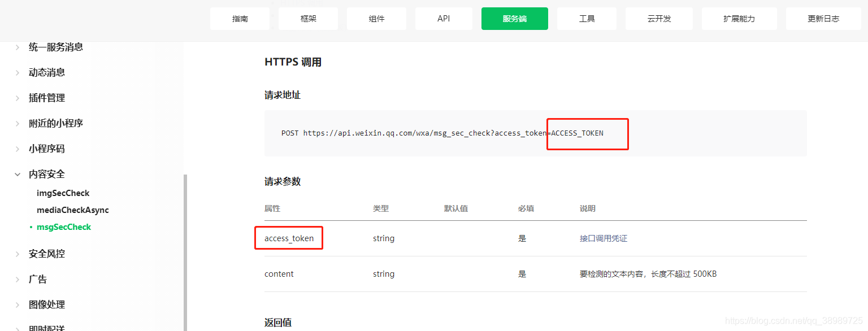Switch to the 组件 tab
Image resolution: width=868 pixels, height=331 pixels.
(x=376, y=18)
